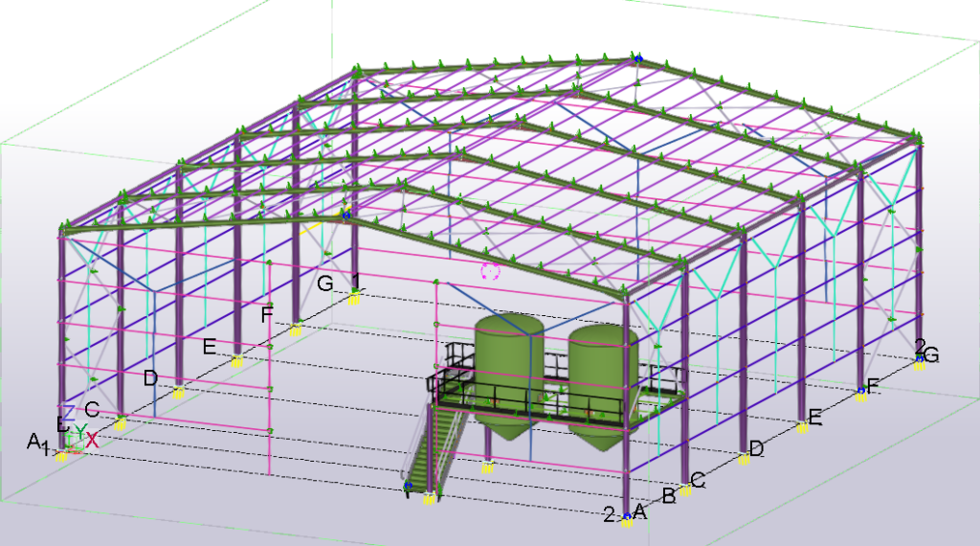This screenshot has width=980, height=546.
Task: Select yellow base plate under the staircase
Action: [430, 498]
